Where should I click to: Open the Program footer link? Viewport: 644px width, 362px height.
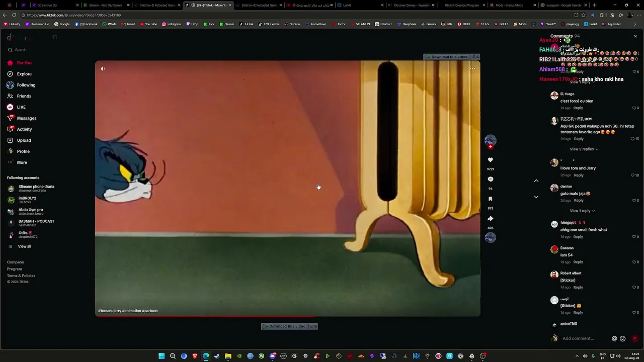click(x=15, y=269)
